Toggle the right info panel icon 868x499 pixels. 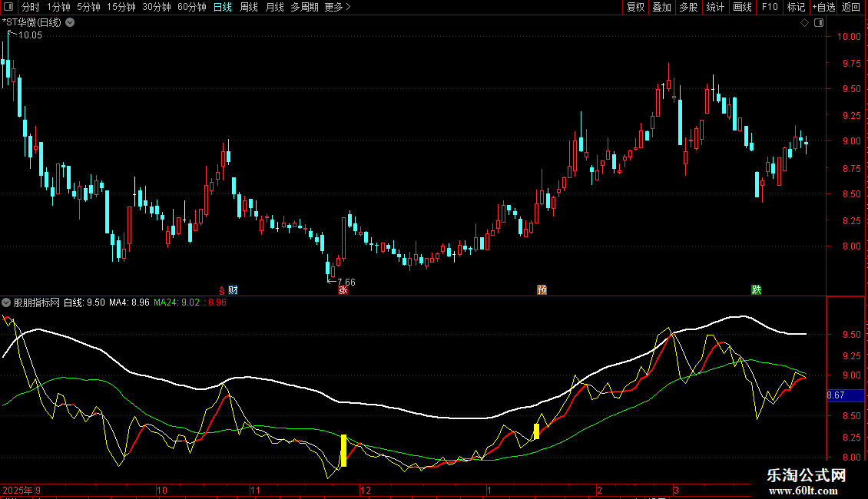click(x=819, y=23)
